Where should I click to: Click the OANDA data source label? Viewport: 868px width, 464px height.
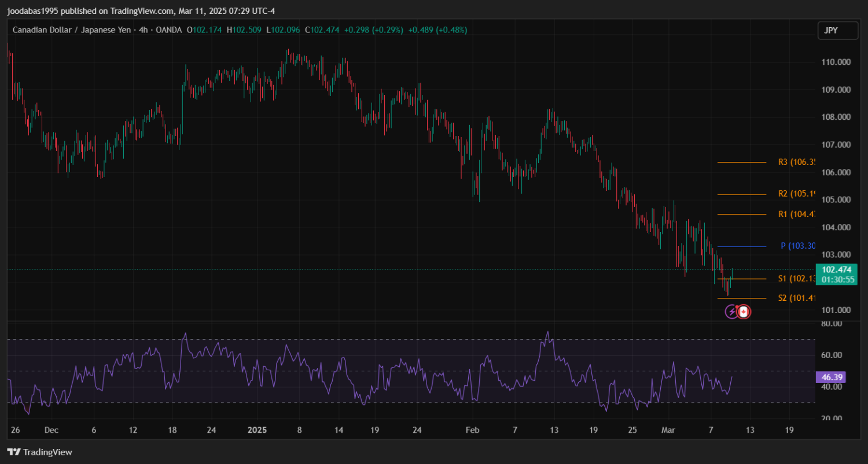169,30
